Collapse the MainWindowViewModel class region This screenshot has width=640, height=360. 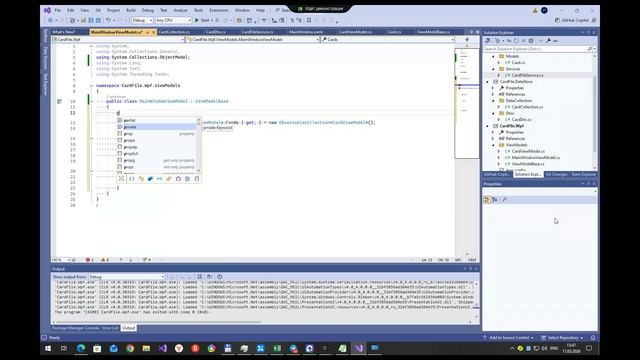(91, 101)
